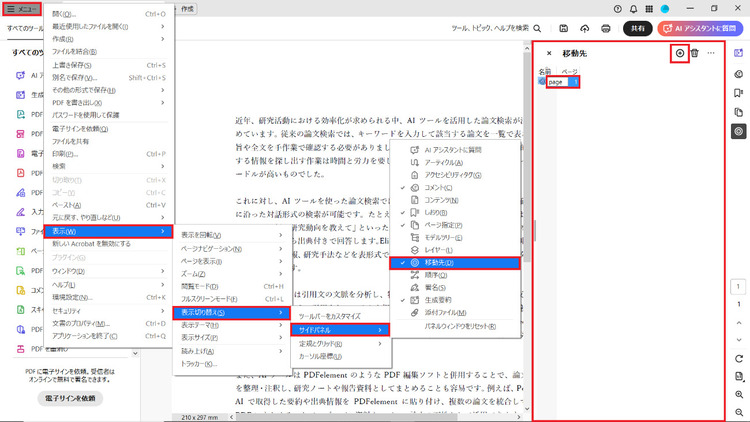Open the three-dot options in 移動先 panel
The height and width of the screenshot is (422, 750).
pyautogui.click(x=711, y=53)
